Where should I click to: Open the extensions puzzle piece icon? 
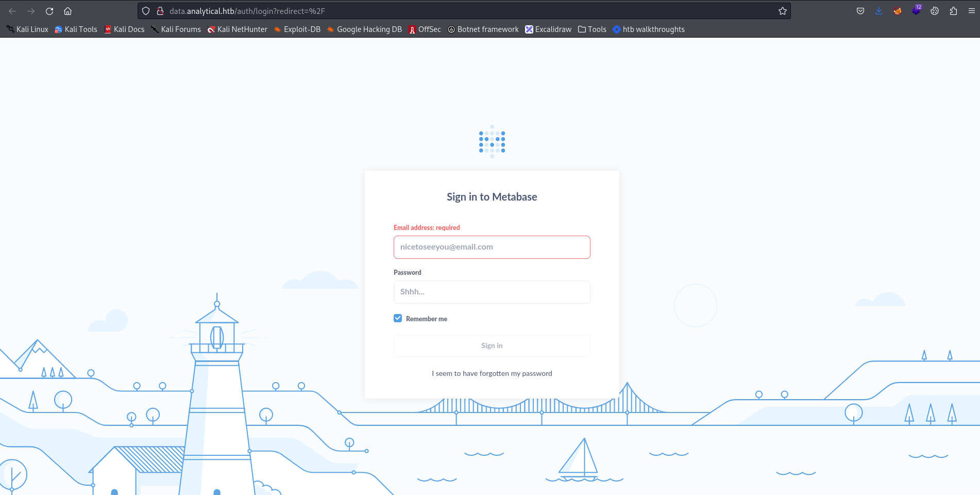pyautogui.click(x=953, y=11)
